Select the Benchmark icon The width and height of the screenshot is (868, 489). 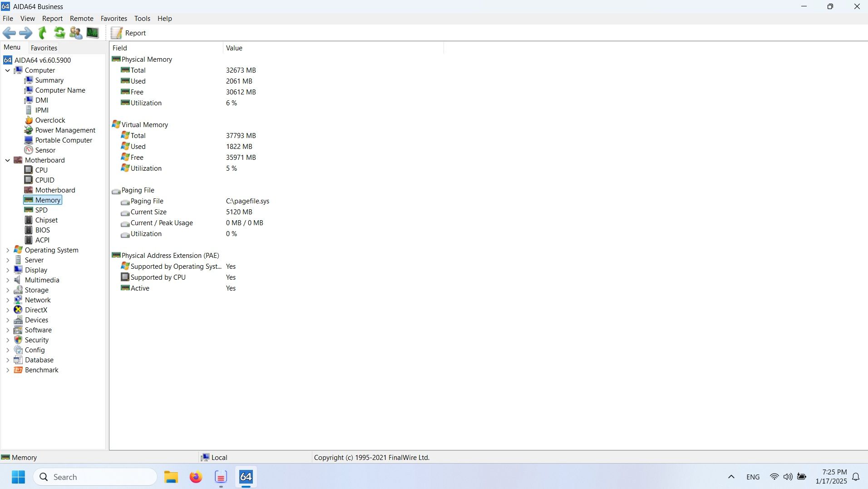tap(18, 370)
